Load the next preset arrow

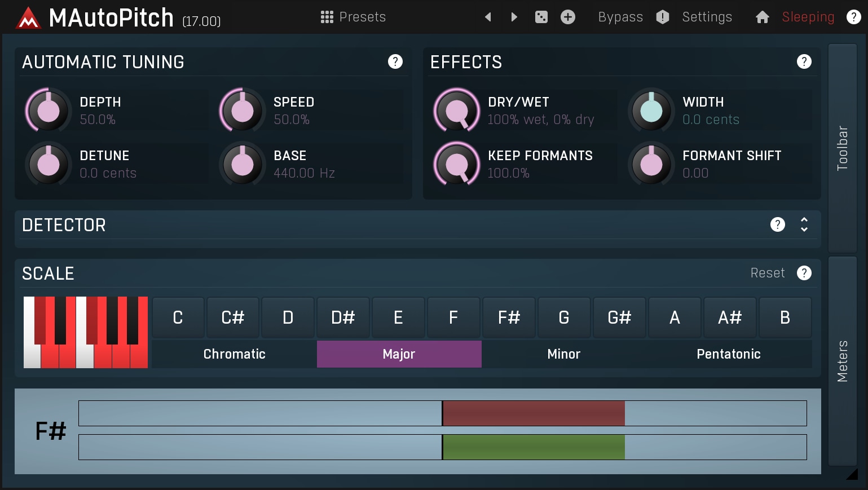pyautogui.click(x=514, y=17)
